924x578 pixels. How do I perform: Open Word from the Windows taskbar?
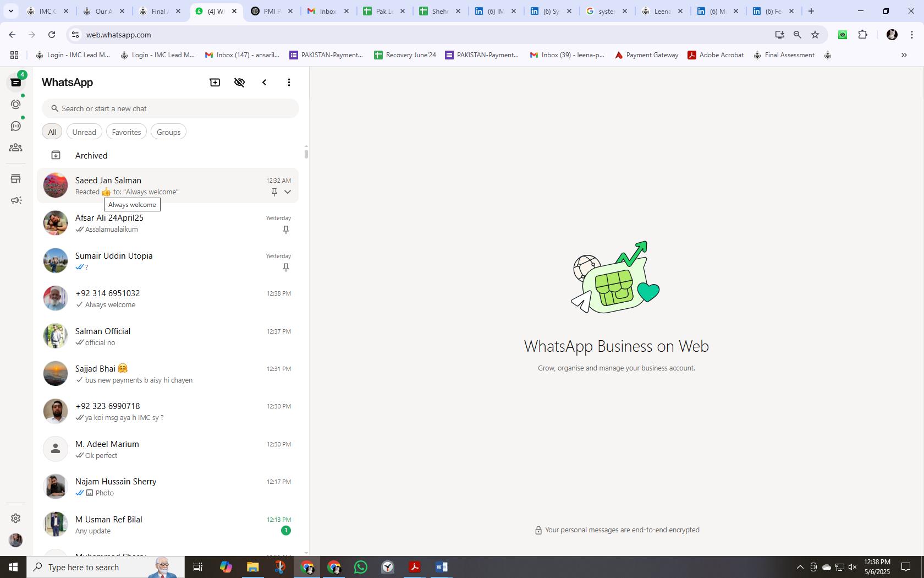[x=441, y=567]
